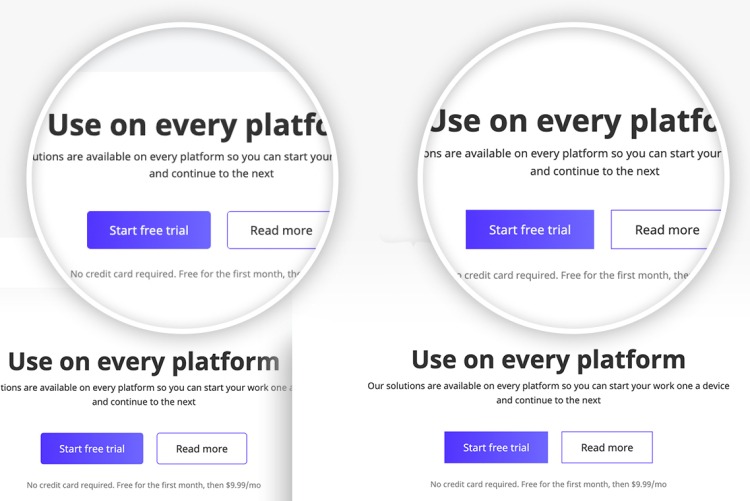
Task: Click the bottom-right 'Our solutions' description paragraph
Action: click(548, 392)
